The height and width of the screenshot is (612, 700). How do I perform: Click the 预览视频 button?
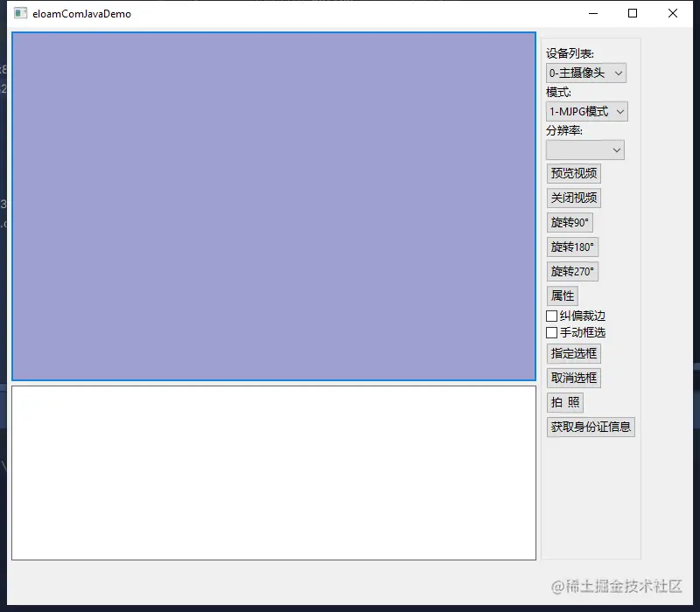pos(574,173)
